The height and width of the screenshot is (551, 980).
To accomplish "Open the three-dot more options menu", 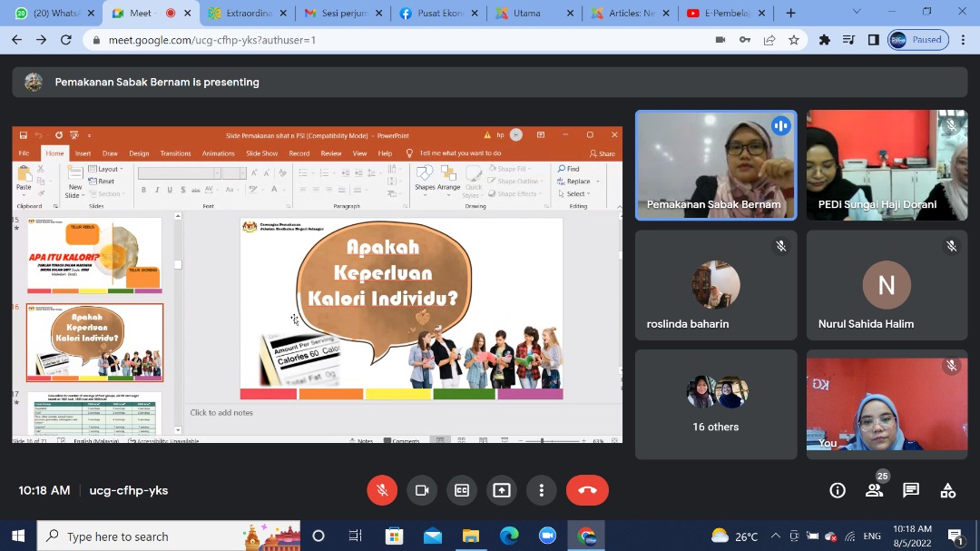I will (x=542, y=490).
